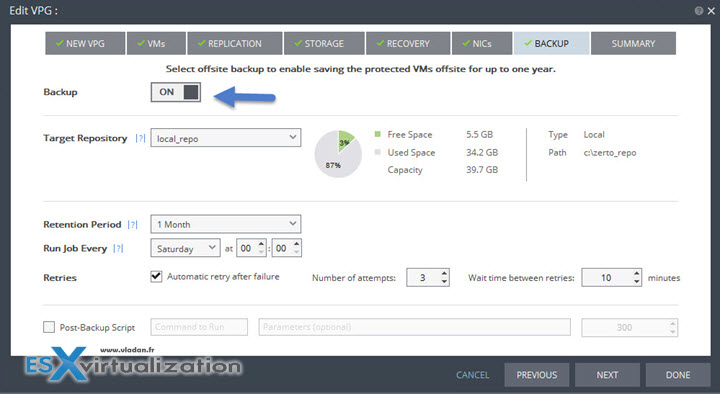Open the Saturday day dropdown

tap(186, 248)
